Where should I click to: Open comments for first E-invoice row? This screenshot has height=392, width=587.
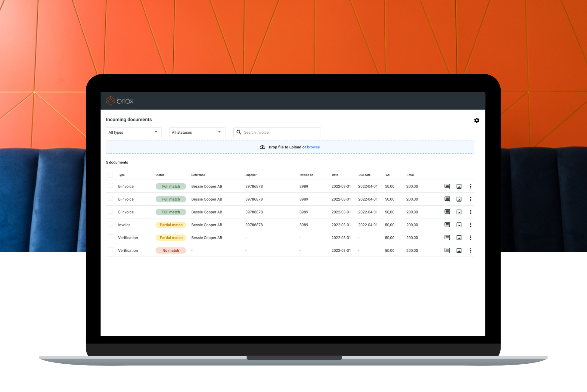click(447, 186)
